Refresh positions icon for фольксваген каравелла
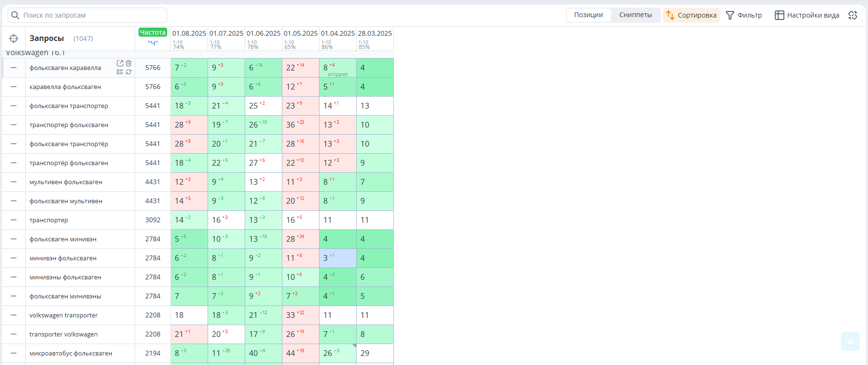This screenshot has height=365, width=868. pos(129,72)
